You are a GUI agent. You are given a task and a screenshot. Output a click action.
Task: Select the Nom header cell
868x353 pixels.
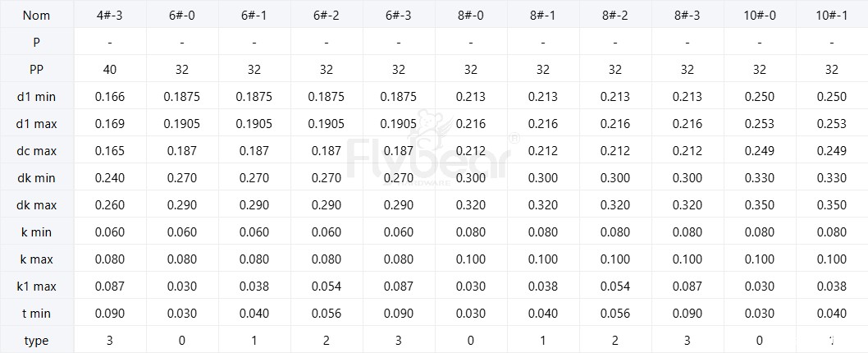(36, 15)
